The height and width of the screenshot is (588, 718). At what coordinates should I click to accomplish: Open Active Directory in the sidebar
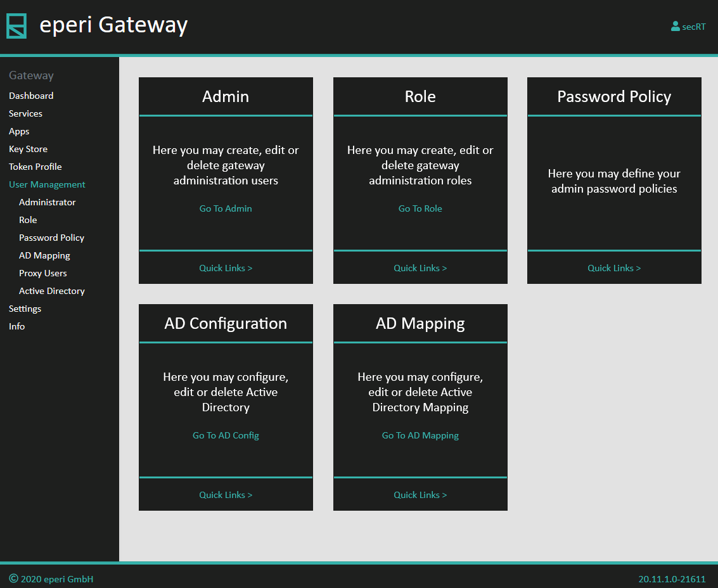52,291
